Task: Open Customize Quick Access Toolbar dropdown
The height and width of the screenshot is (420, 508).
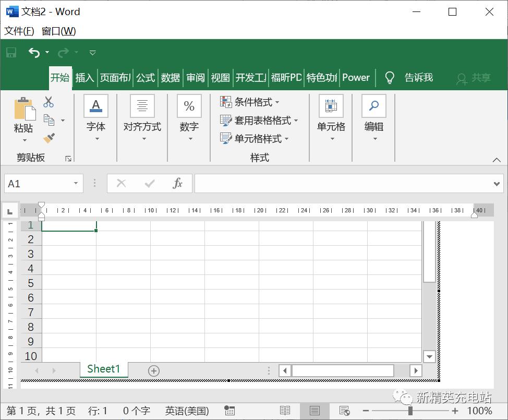Action: [92, 52]
